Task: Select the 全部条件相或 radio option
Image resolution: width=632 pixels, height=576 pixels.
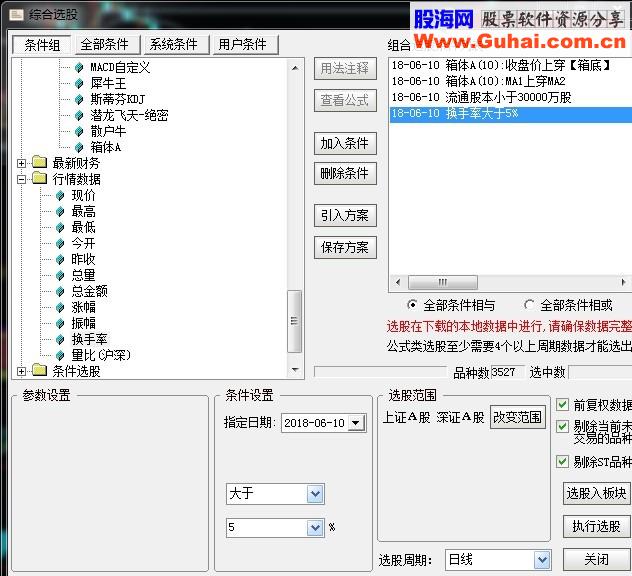Action: pyautogui.click(x=529, y=305)
